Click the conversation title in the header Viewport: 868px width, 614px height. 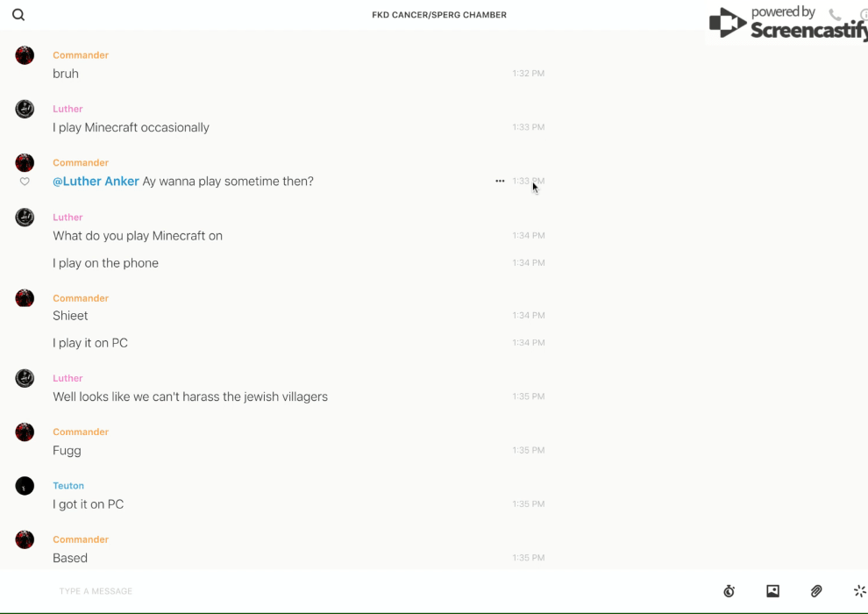pyautogui.click(x=439, y=15)
